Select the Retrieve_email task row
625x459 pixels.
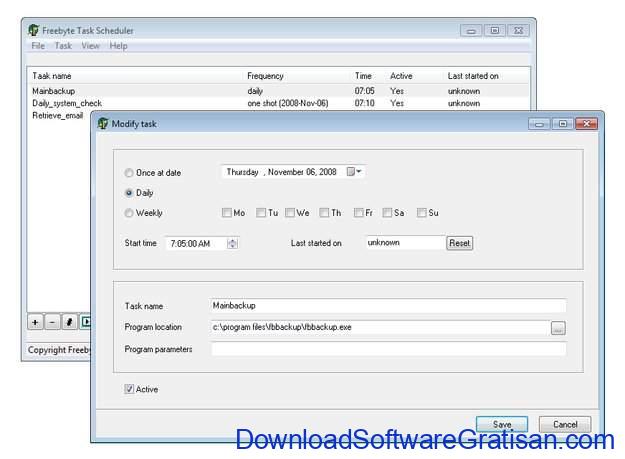[58, 116]
